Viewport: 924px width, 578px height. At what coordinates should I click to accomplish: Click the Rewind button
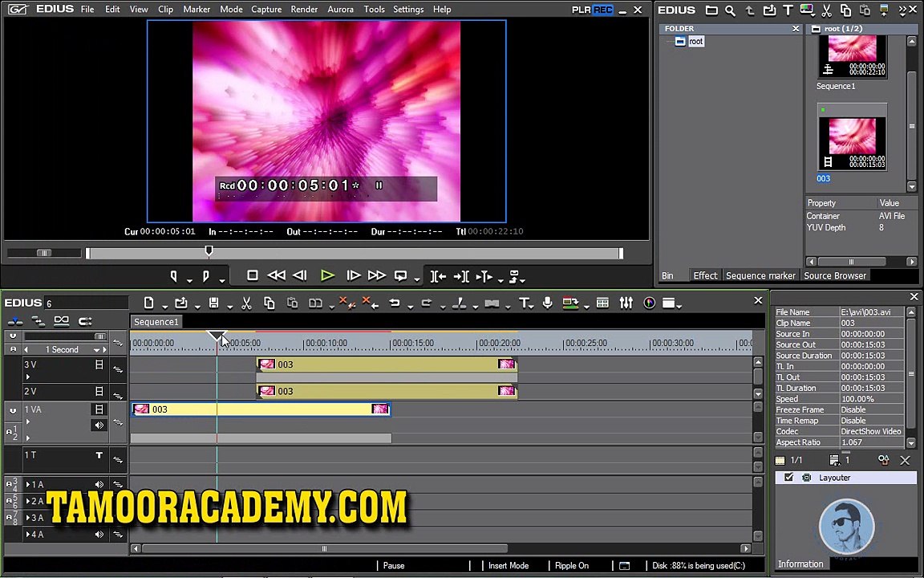[x=277, y=275]
